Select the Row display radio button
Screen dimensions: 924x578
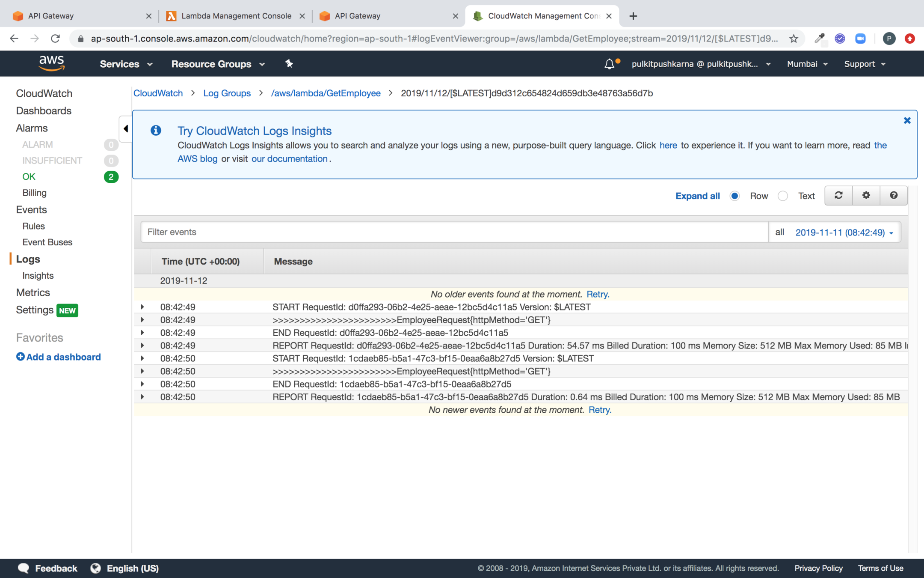pos(734,196)
